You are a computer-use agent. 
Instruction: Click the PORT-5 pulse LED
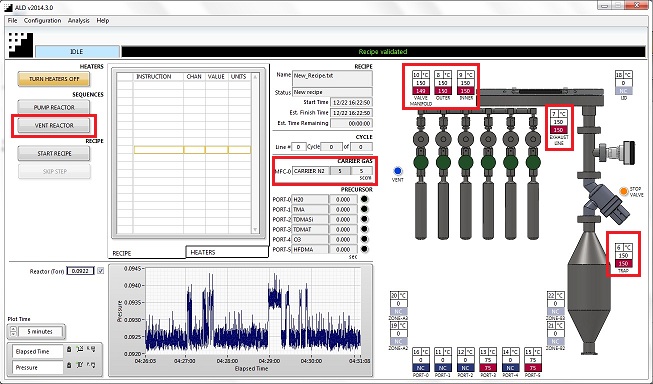pyautogui.click(x=364, y=249)
